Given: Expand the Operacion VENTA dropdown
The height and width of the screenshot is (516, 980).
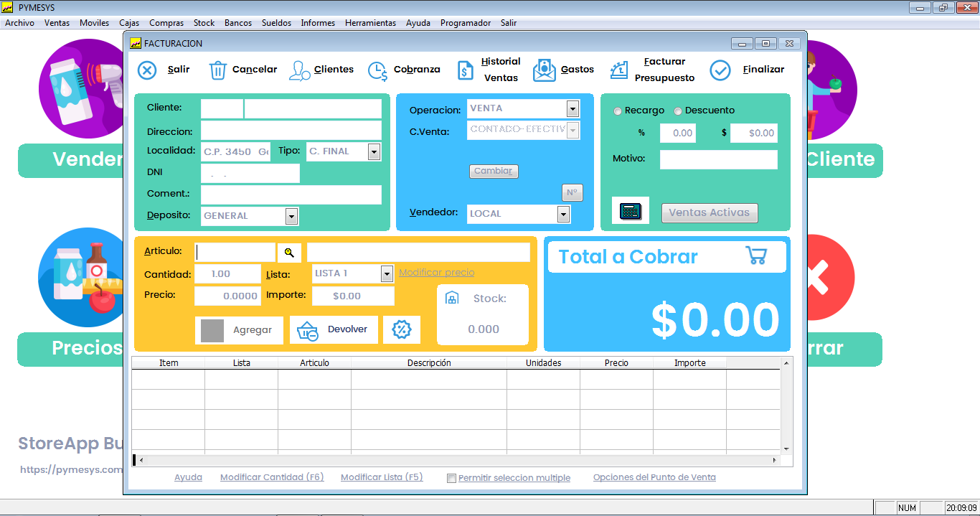Looking at the screenshot, I should (x=573, y=108).
